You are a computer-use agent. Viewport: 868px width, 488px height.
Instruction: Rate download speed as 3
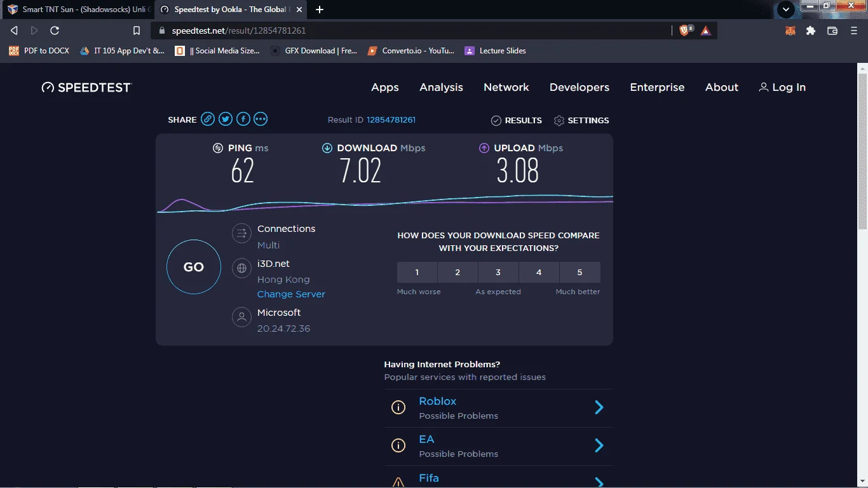tap(498, 272)
